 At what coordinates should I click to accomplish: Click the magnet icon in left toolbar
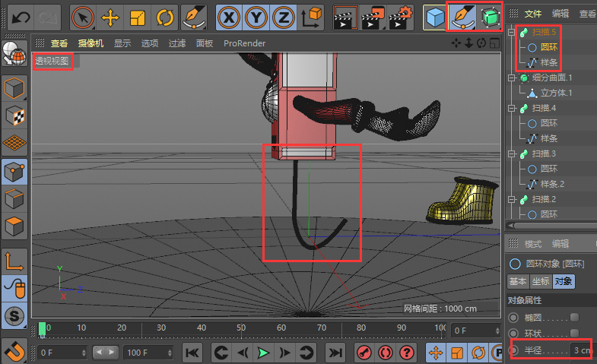[x=14, y=350]
